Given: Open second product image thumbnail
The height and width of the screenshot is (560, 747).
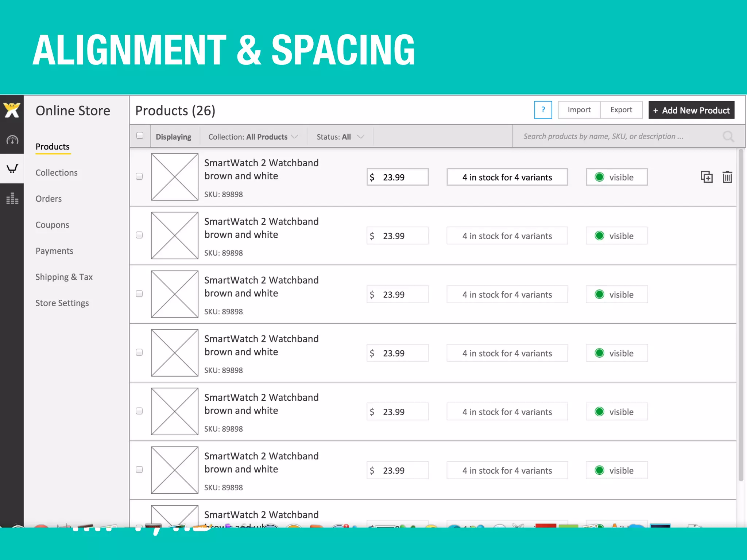Looking at the screenshot, I should [x=175, y=236].
